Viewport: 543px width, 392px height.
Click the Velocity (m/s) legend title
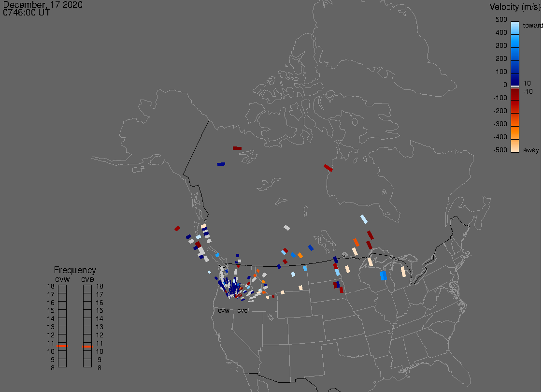[514, 7]
